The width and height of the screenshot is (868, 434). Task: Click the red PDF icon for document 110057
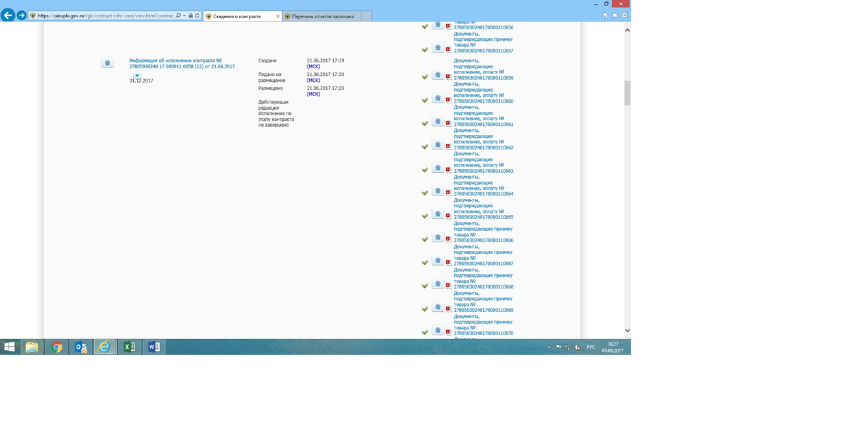(448, 49)
